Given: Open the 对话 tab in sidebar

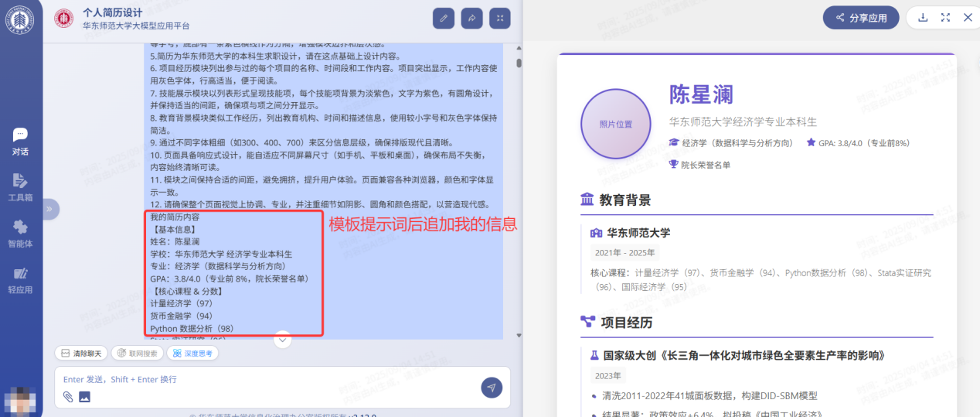Looking at the screenshot, I should pyautogui.click(x=21, y=142).
